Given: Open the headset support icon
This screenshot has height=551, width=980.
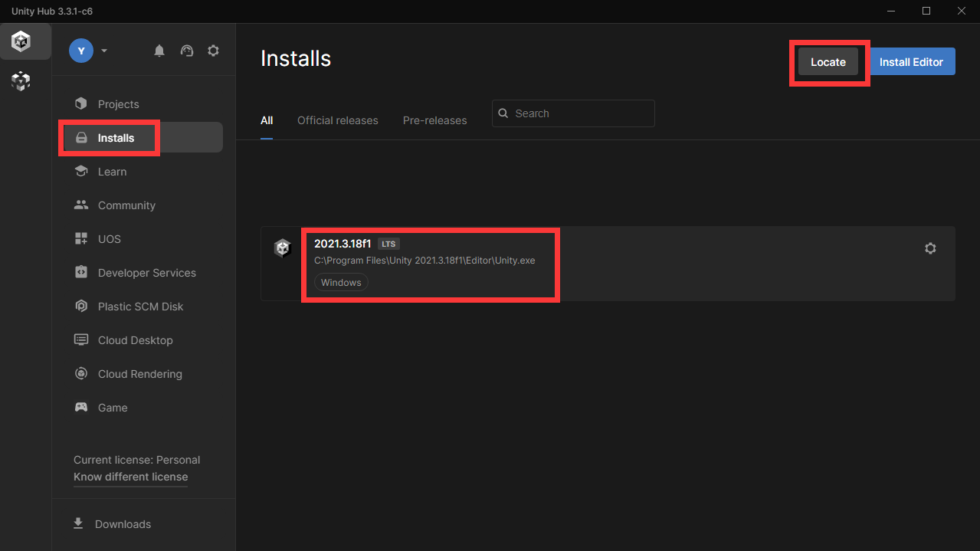Looking at the screenshot, I should tap(187, 51).
